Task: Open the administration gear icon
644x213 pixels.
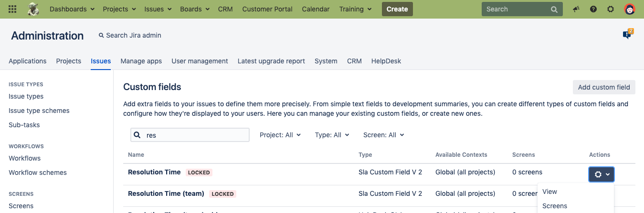Action: click(x=611, y=9)
